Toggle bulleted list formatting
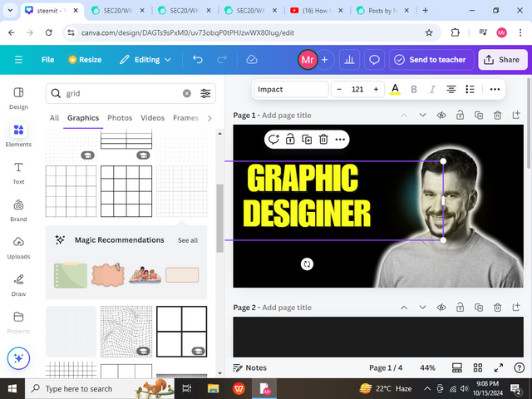Screen dimensions: 532x399 pos(470,89)
